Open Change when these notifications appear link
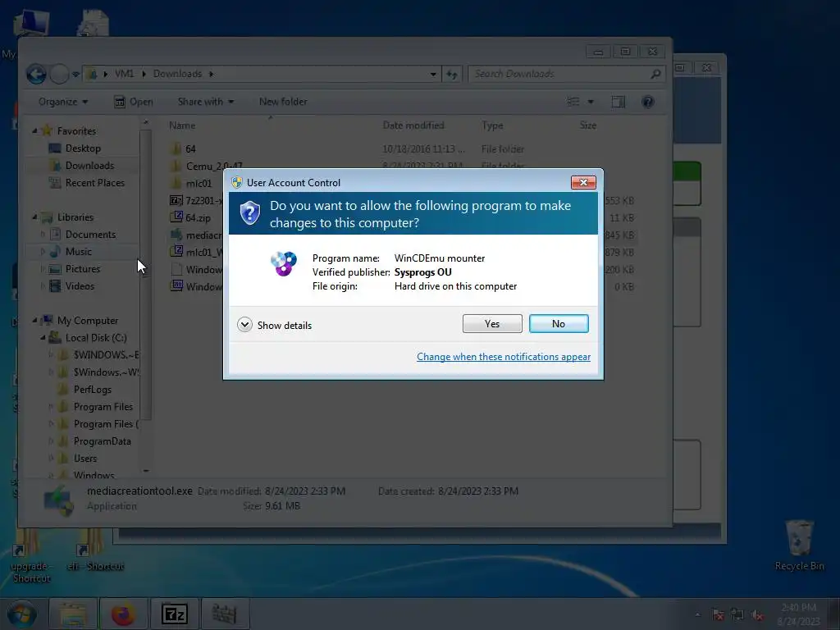Viewport: 840px width, 630px height. (x=504, y=357)
